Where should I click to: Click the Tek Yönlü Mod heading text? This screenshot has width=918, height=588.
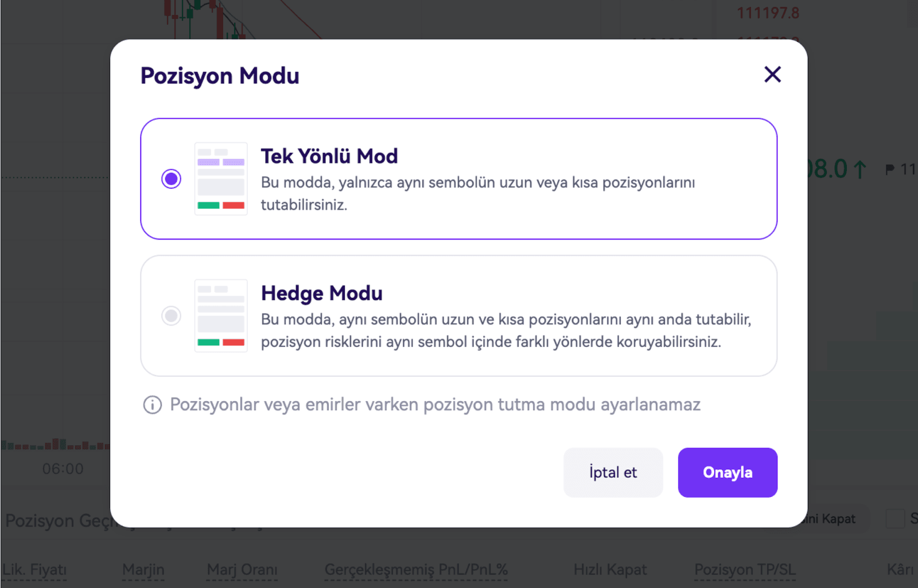pyautogui.click(x=329, y=156)
